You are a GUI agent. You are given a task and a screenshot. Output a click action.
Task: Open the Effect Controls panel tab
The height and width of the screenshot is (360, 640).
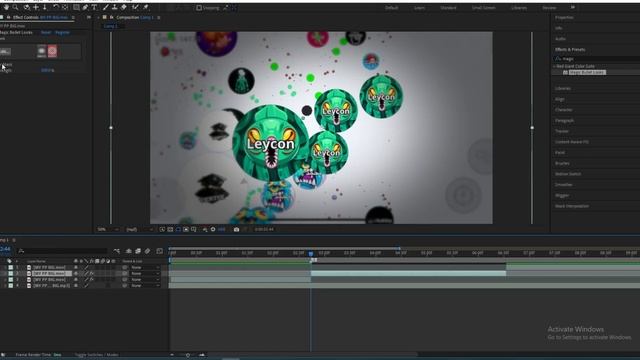[40, 18]
